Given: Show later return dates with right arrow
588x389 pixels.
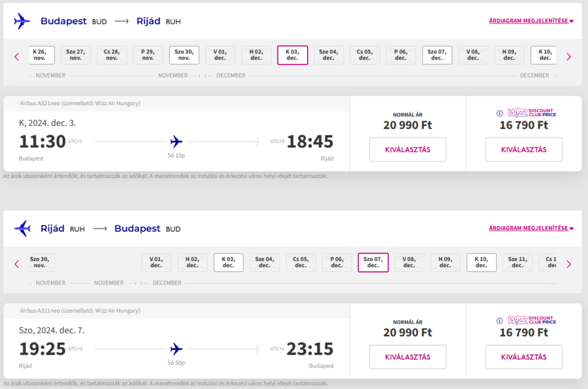Looking at the screenshot, I should pos(568,264).
